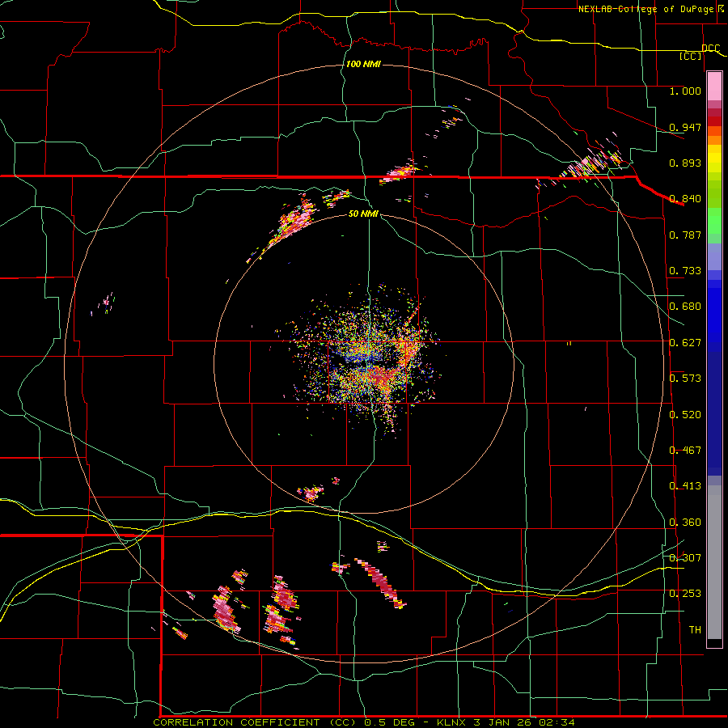
Task: Click the TH label beside the color bar
Action: coord(695,630)
